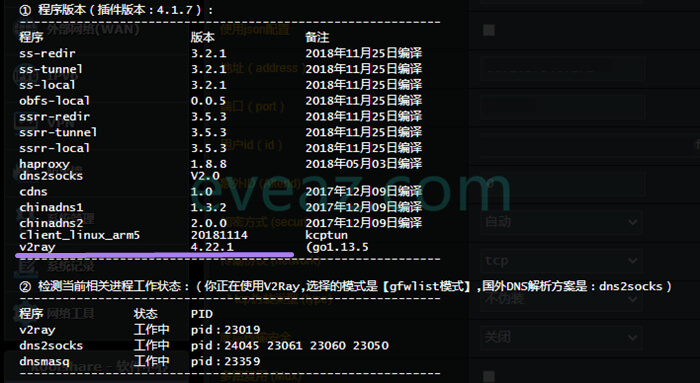700x383 pixels.
Task: Click v2ray in the version list
Action: (37, 247)
